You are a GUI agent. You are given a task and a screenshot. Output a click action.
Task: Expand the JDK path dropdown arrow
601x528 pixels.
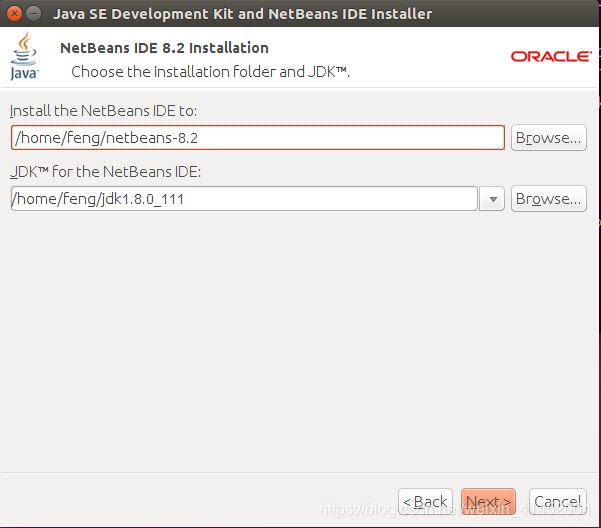coord(492,199)
